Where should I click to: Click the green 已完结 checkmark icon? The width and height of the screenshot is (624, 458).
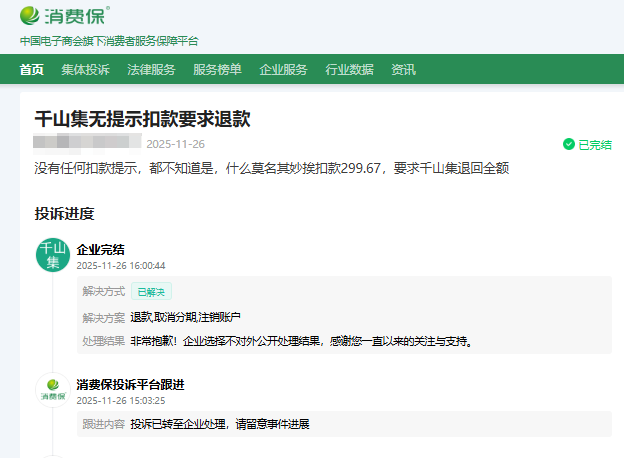569,144
